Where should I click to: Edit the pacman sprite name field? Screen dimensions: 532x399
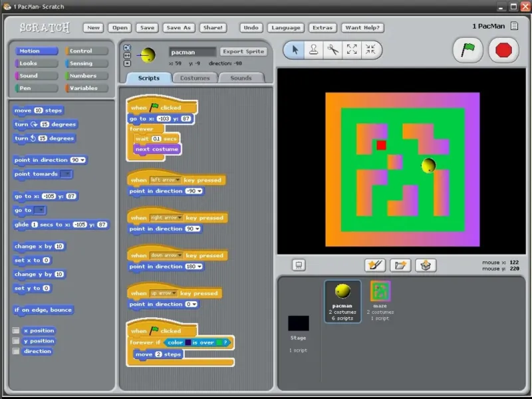click(192, 52)
